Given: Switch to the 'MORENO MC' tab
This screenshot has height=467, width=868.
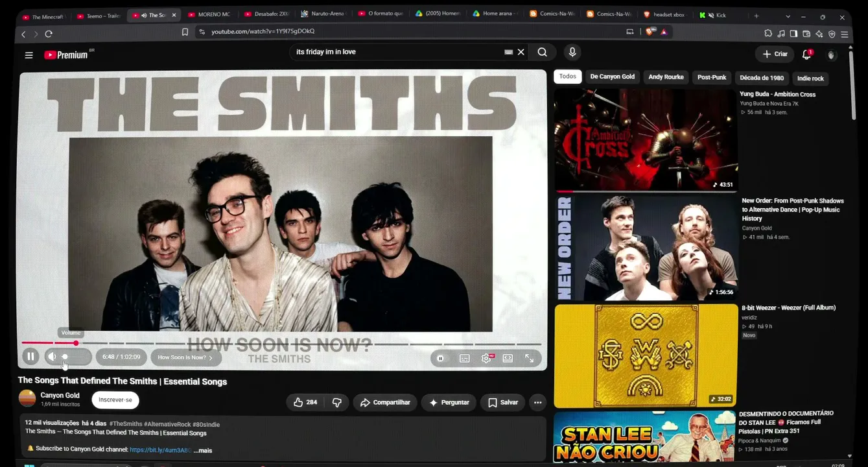Looking at the screenshot, I should coord(209,14).
